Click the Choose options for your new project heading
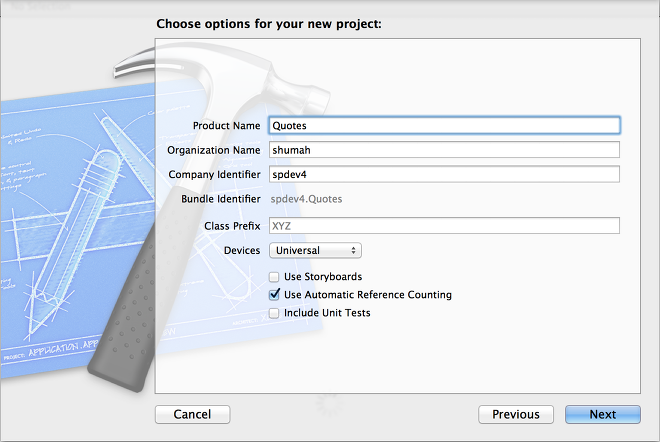 click(269, 24)
